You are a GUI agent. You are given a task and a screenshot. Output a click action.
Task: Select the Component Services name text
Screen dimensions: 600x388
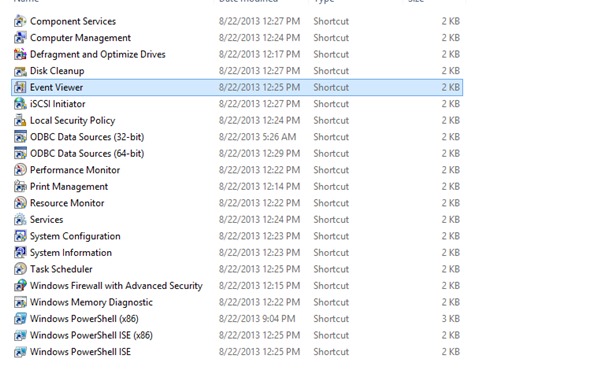click(x=73, y=21)
